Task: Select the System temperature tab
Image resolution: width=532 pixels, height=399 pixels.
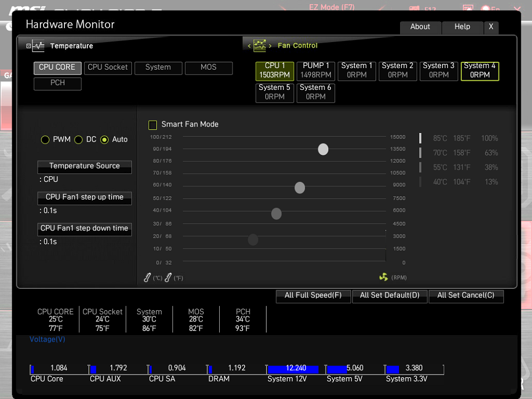Action: pos(158,68)
